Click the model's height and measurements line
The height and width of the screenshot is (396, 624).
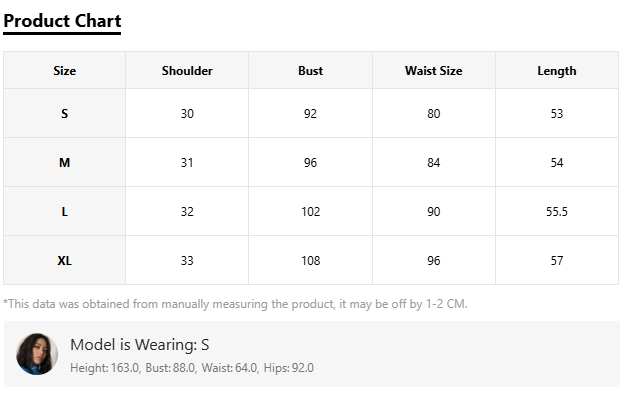click(x=192, y=368)
